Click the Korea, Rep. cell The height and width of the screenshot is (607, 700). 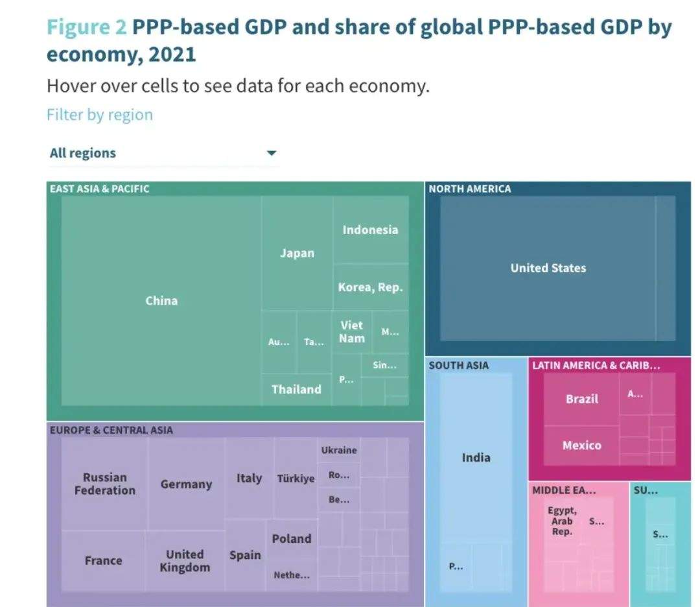370,287
